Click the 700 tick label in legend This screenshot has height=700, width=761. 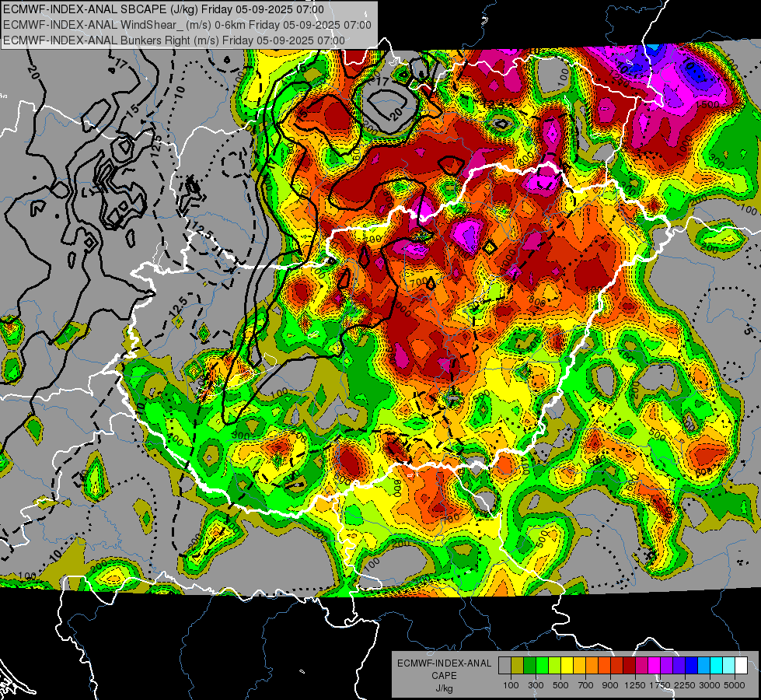point(586,685)
